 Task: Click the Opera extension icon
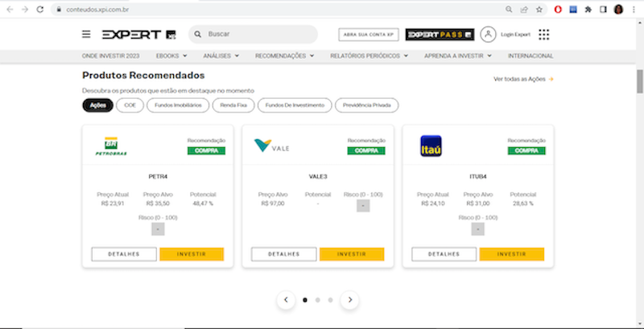[558, 10]
